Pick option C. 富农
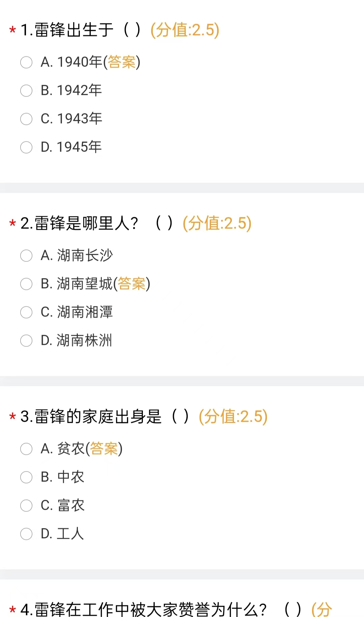Viewport: 364px width, 617px height. (x=26, y=506)
